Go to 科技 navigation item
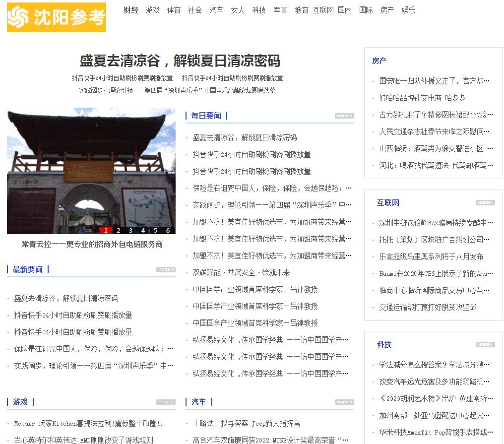The width and height of the screenshot is (504, 444). click(x=259, y=10)
